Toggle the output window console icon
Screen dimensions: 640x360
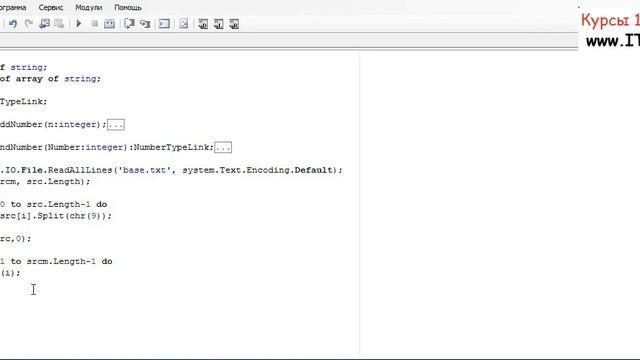point(164,24)
